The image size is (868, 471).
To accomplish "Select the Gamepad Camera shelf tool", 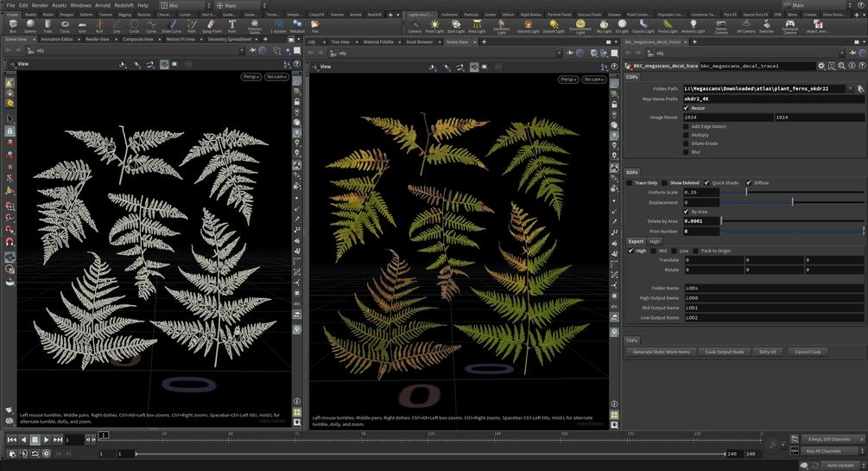I will [790, 26].
